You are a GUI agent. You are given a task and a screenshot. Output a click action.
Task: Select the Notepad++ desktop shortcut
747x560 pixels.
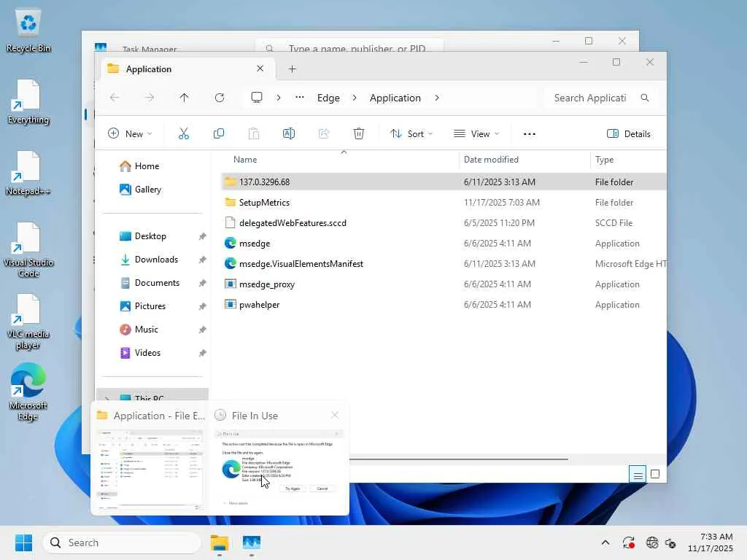coord(28,174)
